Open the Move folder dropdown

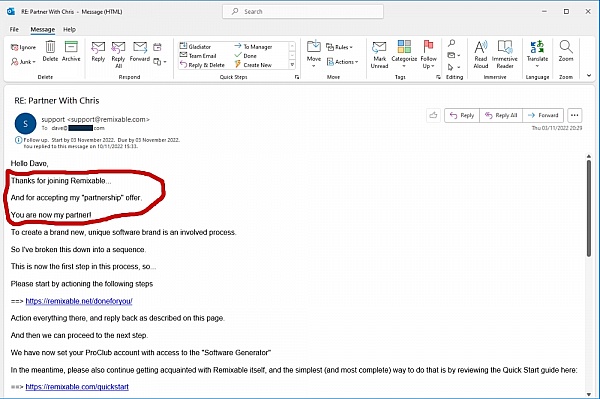(x=314, y=54)
